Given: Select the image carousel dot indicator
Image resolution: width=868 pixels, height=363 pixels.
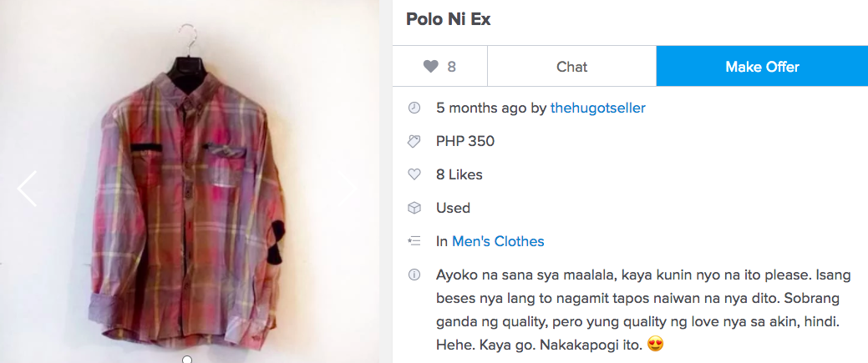Looking at the screenshot, I should pyautogui.click(x=187, y=360).
